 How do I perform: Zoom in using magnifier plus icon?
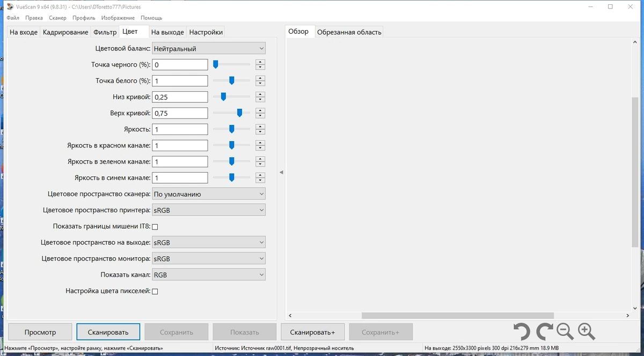586,332
